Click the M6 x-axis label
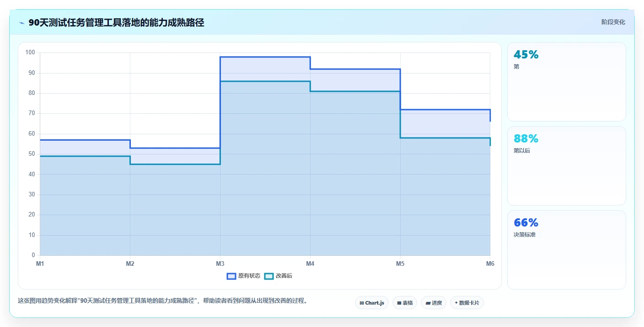The image size is (644, 327). (490, 264)
